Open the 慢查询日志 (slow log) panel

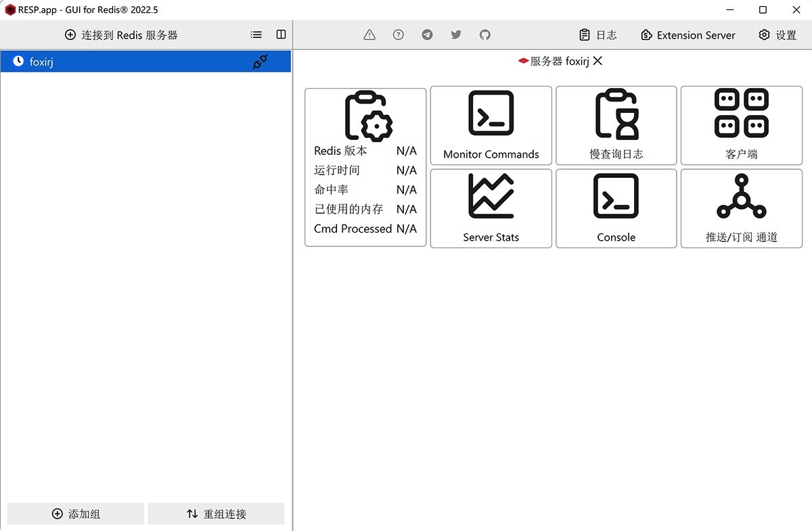(616, 125)
